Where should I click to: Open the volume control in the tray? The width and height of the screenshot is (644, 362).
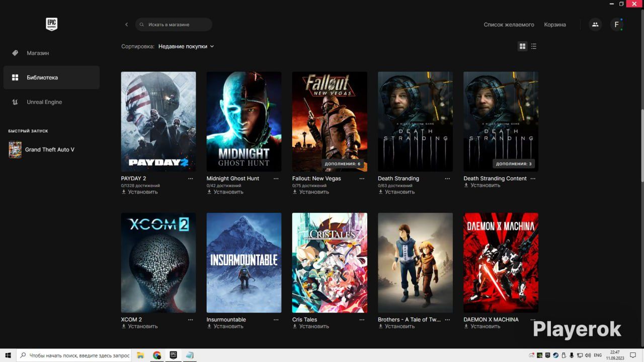(588, 355)
